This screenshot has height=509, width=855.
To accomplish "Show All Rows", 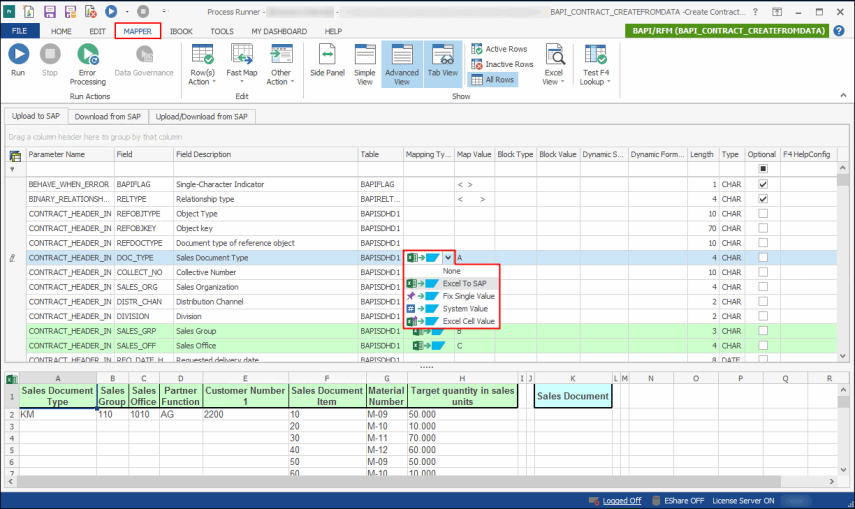I will click(493, 80).
